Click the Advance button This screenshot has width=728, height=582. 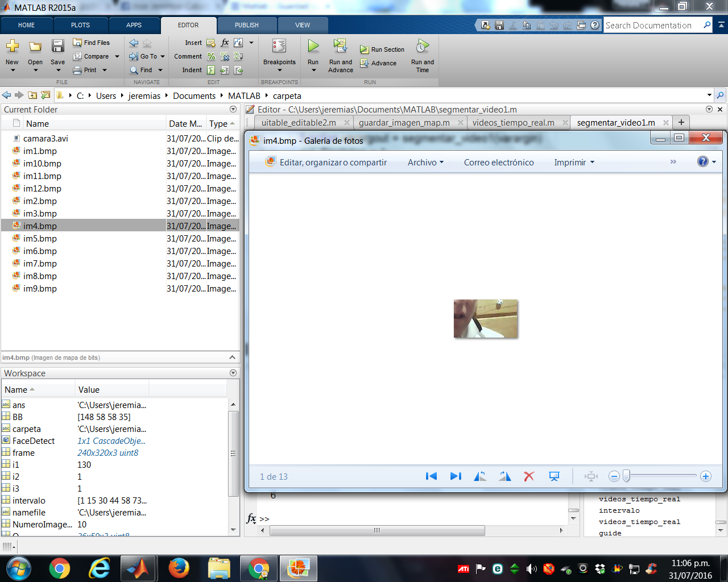378,63
